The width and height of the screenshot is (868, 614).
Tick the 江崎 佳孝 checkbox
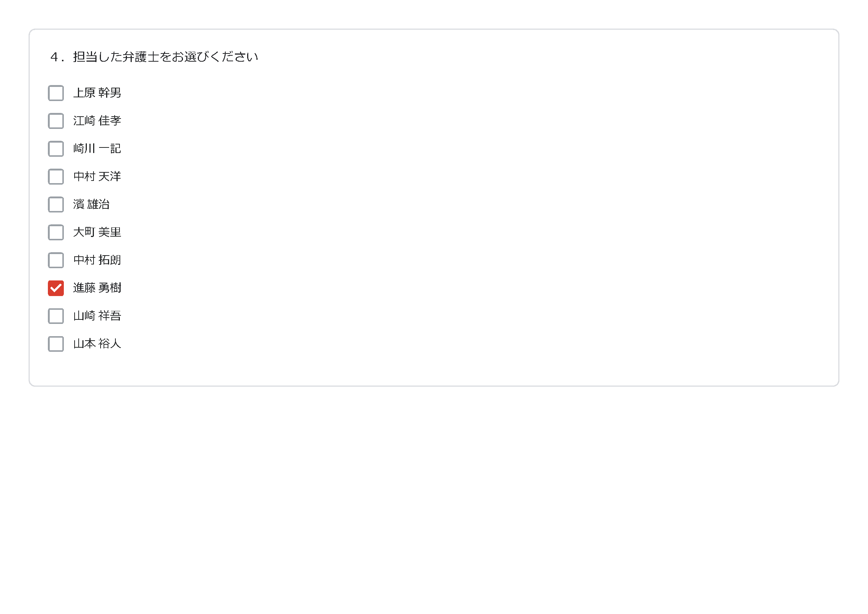[x=56, y=121]
